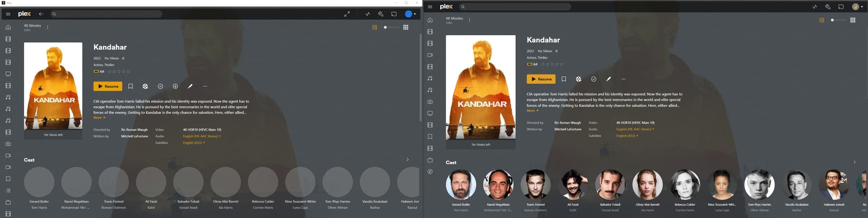The height and width of the screenshot is (218, 868).
Task: Toggle Kandahar watchlist bookmark in right window
Action: 564,79
